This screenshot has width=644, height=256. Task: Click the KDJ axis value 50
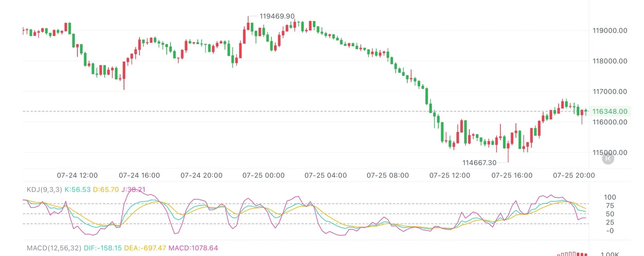tap(610, 214)
